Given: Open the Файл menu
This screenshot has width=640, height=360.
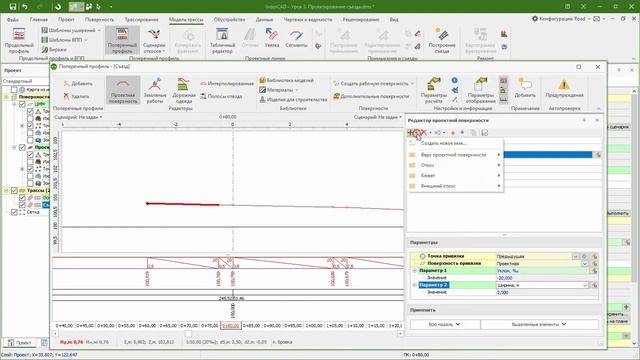Looking at the screenshot, I should [x=13, y=20].
